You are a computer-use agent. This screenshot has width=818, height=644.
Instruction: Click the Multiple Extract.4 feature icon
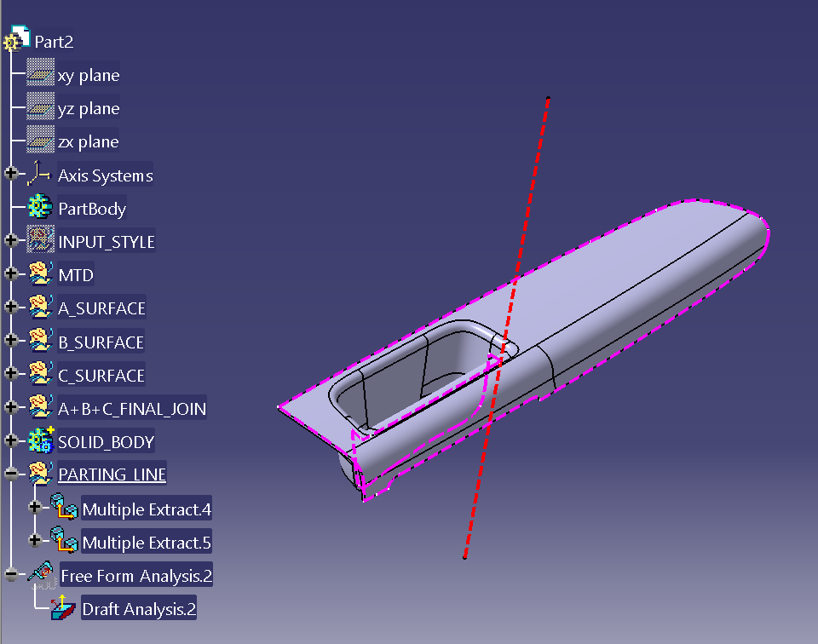[64, 508]
